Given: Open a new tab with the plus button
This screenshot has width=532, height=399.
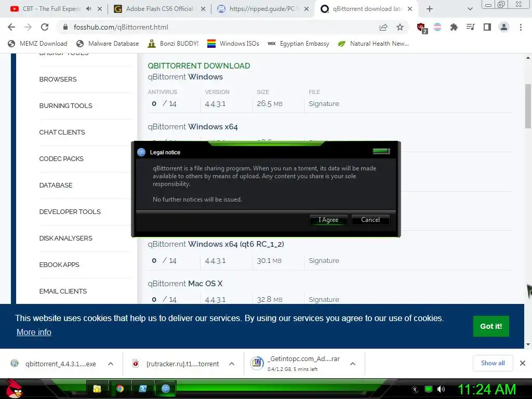Looking at the screenshot, I should 430,9.
